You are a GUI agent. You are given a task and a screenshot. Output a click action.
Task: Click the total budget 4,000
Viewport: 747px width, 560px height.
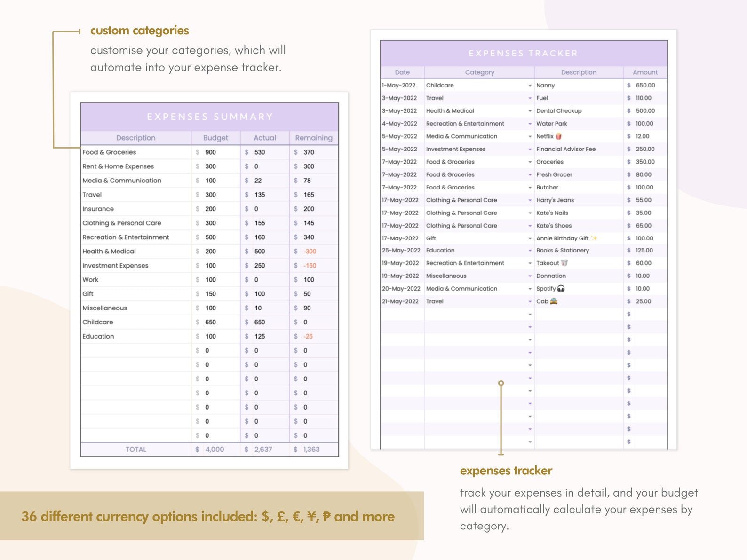click(x=215, y=450)
